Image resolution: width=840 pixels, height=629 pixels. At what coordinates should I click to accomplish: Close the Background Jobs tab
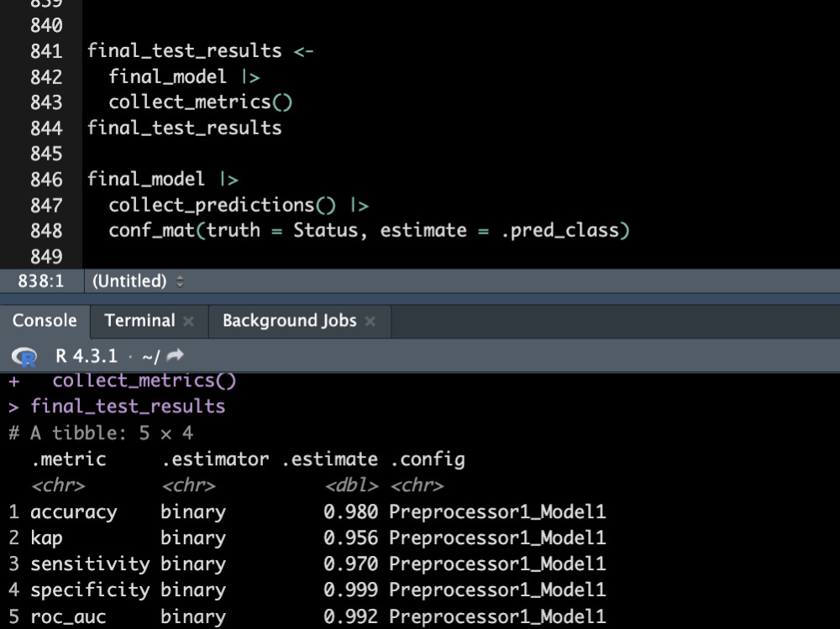click(x=370, y=321)
